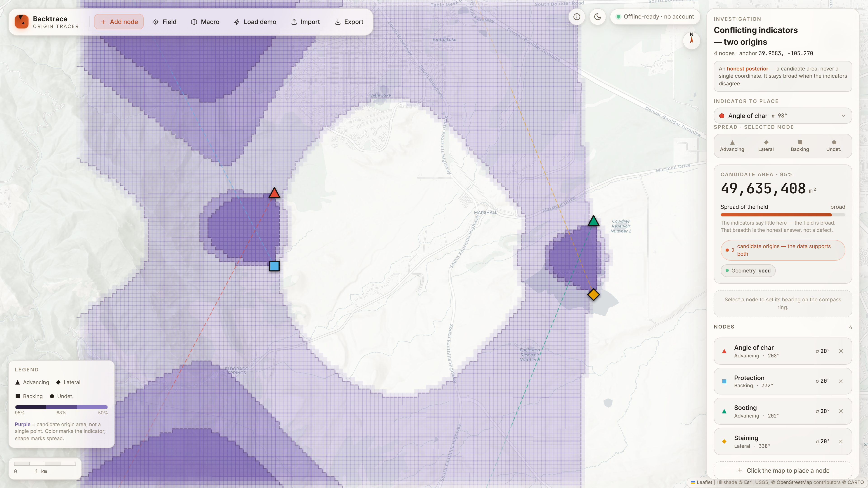Click the red triangle icon in Angle of char row
868x488 pixels.
[x=724, y=351]
